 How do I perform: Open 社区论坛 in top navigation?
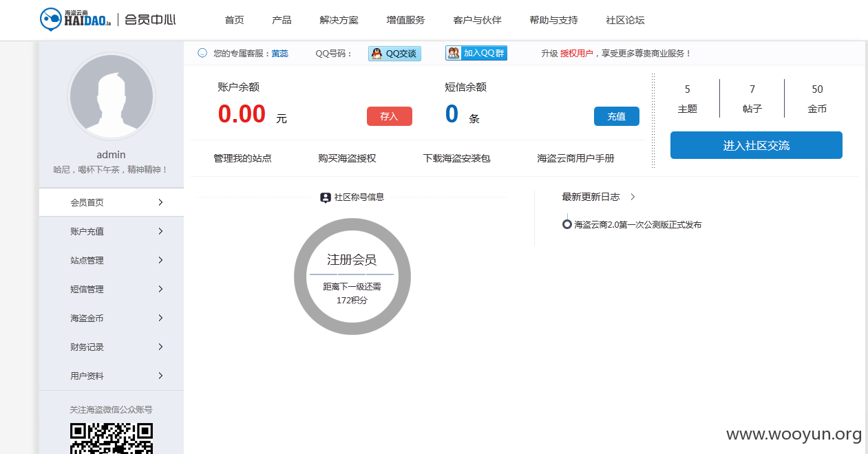coord(626,20)
